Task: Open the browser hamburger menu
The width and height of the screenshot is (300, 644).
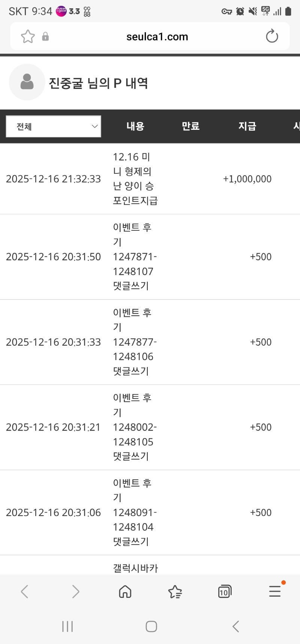Action: click(275, 591)
